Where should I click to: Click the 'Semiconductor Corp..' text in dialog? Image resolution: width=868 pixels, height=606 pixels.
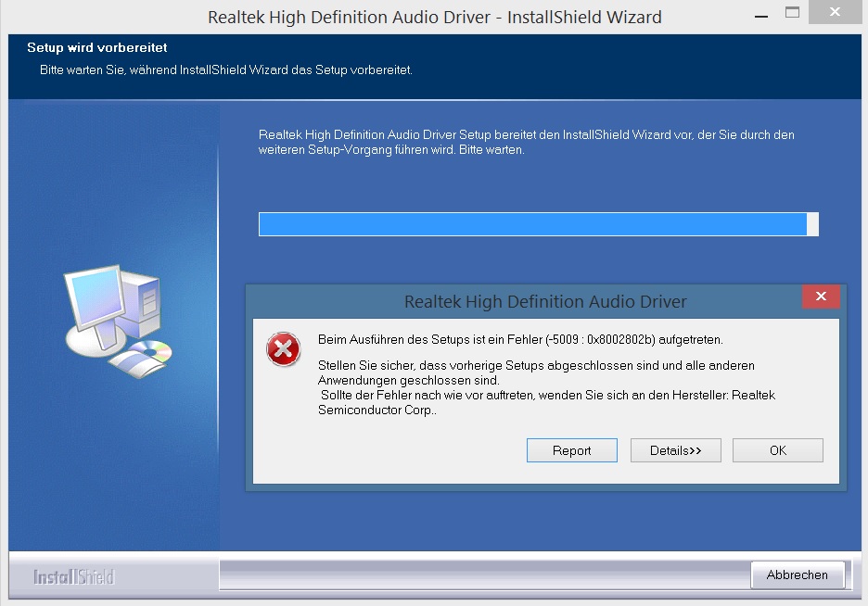click(x=377, y=410)
